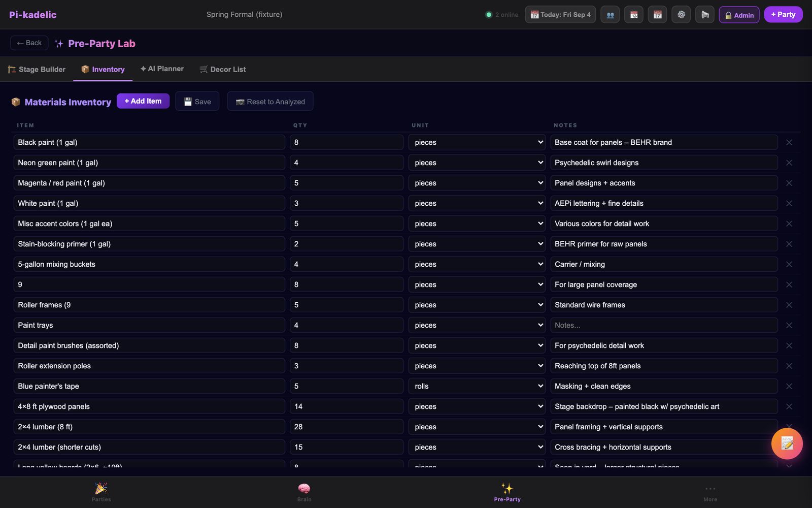Click the item name field containing only "9"
Image resolution: width=812 pixels, height=508 pixels.
149,284
